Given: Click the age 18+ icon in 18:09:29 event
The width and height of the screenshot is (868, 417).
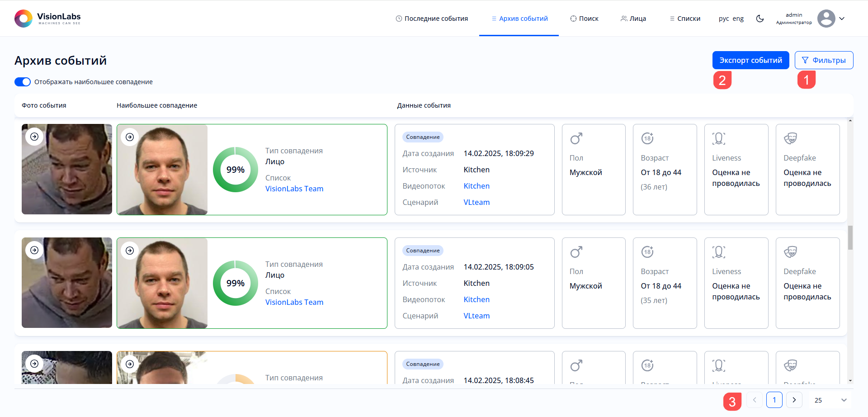Looking at the screenshot, I should pyautogui.click(x=647, y=138).
